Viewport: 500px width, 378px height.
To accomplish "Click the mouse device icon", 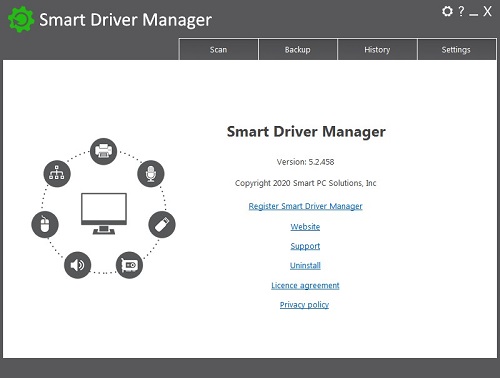I will [45, 224].
